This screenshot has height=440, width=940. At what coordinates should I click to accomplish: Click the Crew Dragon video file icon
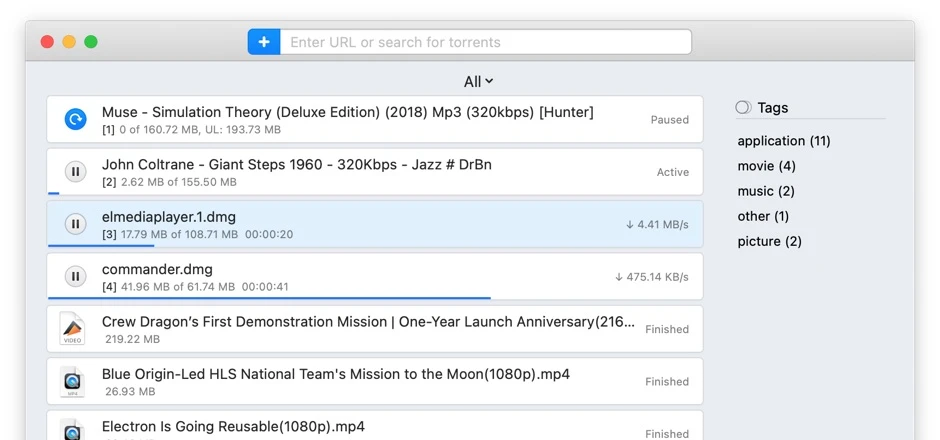pyautogui.click(x=72, y=329)
